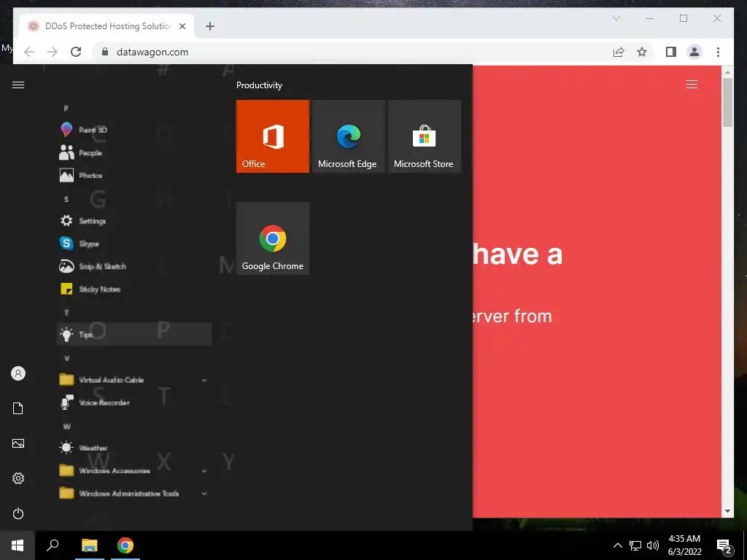Open the Chrome profile menu

coord(694,52)
